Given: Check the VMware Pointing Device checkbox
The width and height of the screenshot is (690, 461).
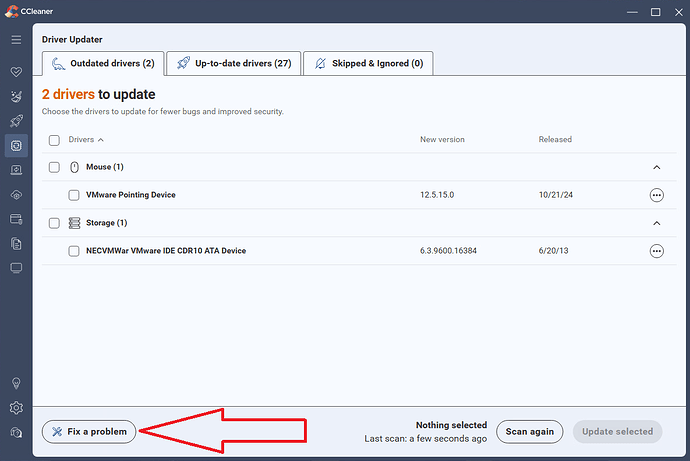Looking at the screenshot, I should tap(74, 195).
